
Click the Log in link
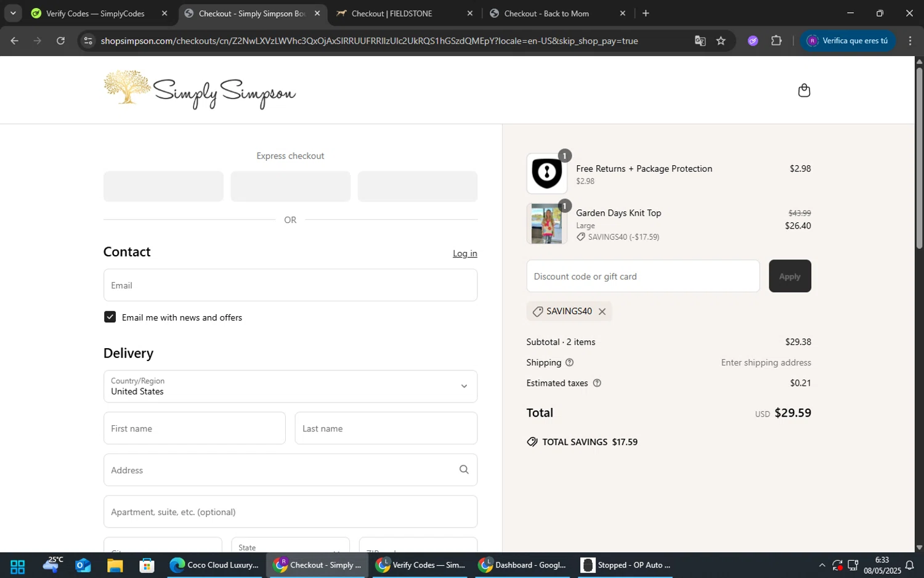pos(465,253)
